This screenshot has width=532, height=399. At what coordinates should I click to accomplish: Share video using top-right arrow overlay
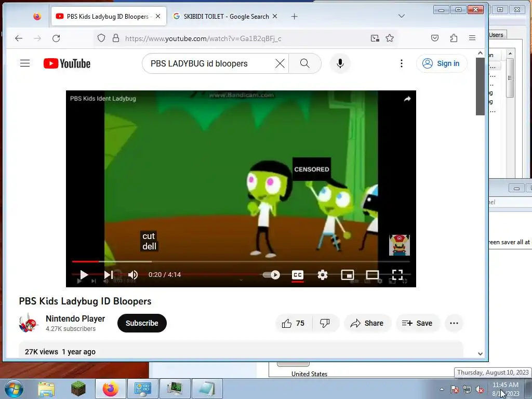pyautogui.click(x=407, y=99)
